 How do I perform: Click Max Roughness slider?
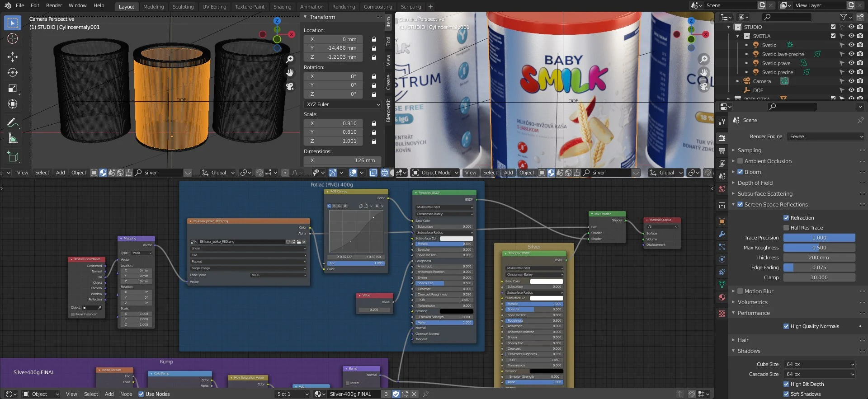(x=819, y=248)
